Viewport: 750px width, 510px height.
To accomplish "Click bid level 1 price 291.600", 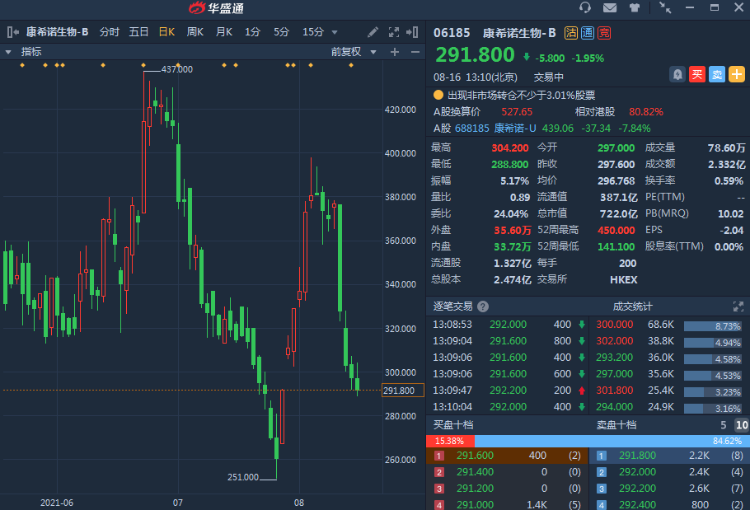I will 474,455.
